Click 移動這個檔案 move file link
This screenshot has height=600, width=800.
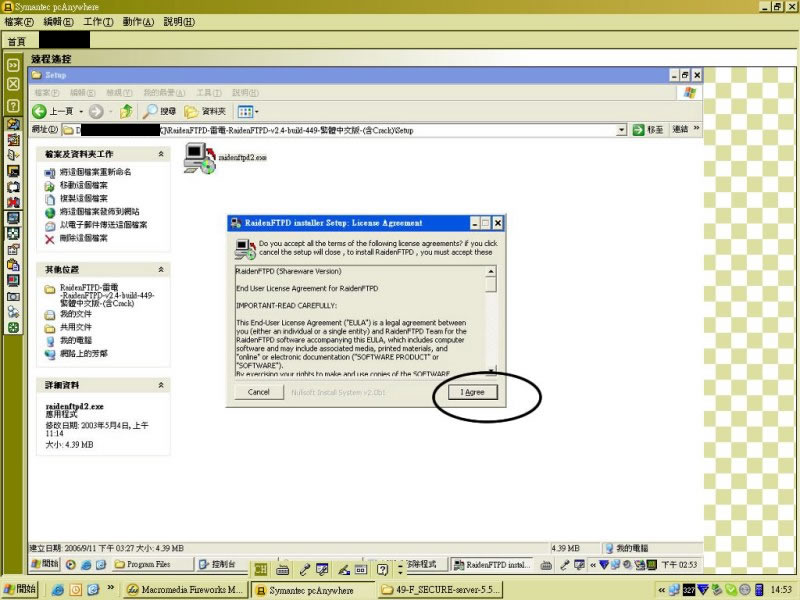pyautogui.click(x=84, y=185)
